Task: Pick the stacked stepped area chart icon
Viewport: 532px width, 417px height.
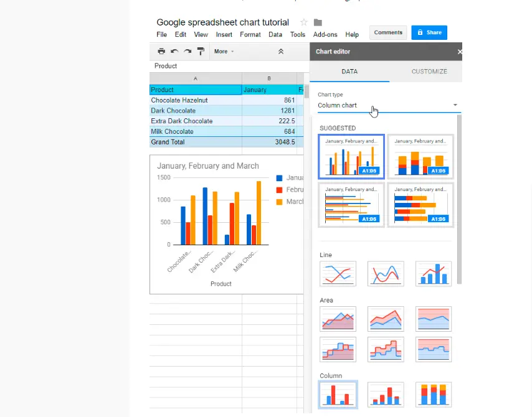Action: tap(386, 349)
